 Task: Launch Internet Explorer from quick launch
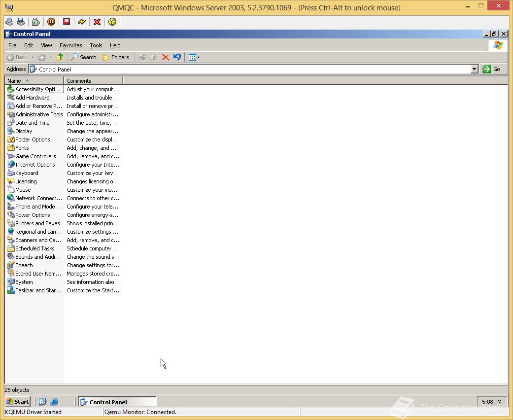(54, 402)
